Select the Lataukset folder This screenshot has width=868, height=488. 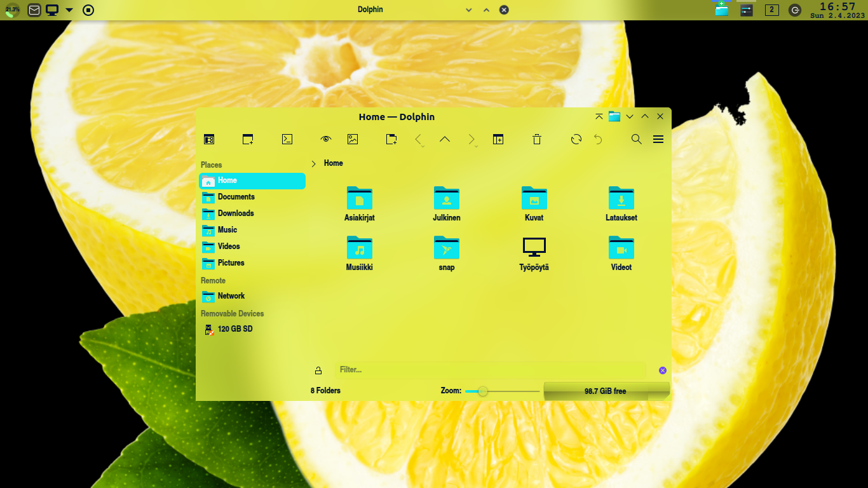(x=621, y=204)
